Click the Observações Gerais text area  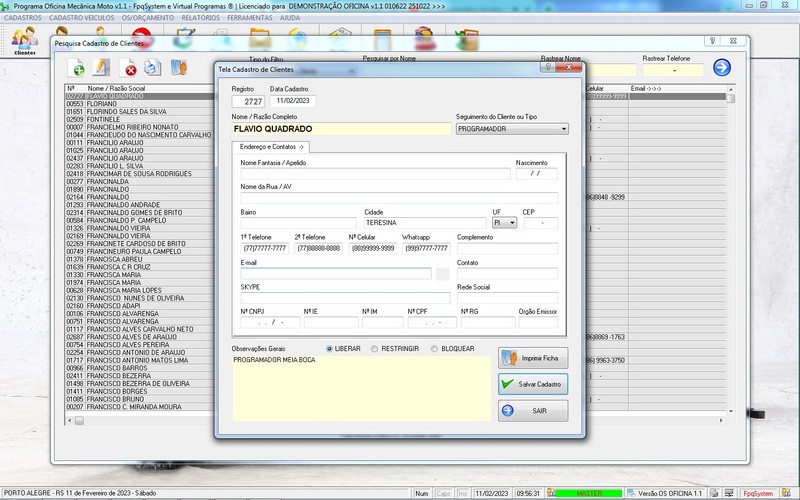361,388
